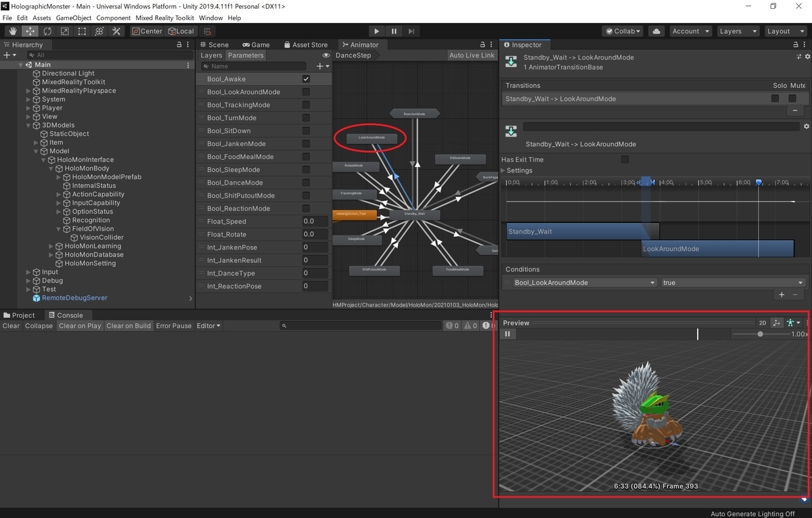Screen dimensions: 812x518
Task: Check Mute for Standby_Wait transition
Action: (792, 99)
